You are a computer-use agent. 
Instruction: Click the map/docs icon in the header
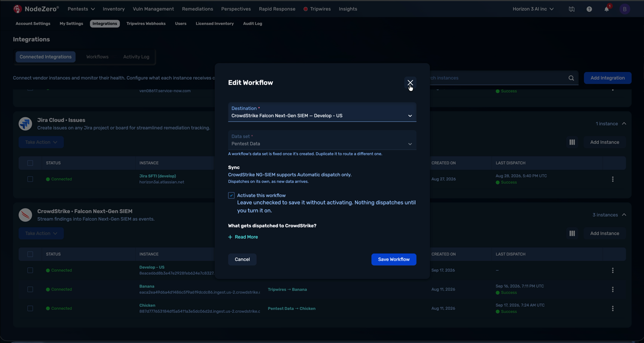click(x=571, y=9)
